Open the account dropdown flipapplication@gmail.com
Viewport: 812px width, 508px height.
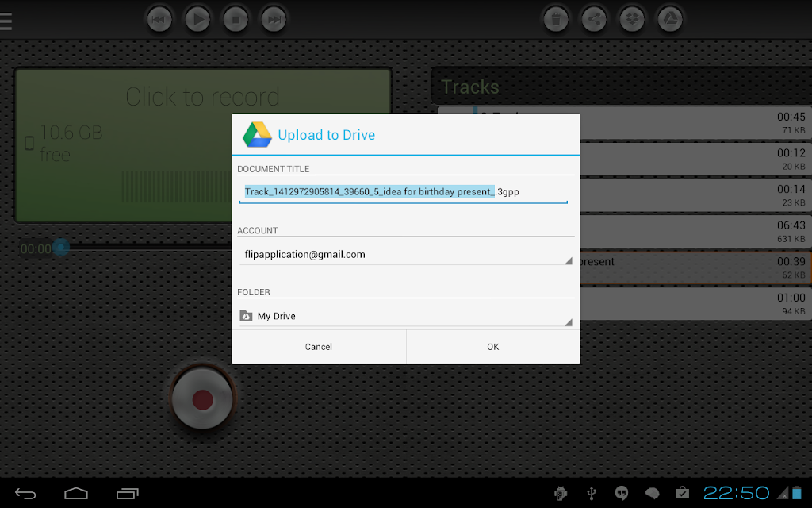(x=405, y=255)
